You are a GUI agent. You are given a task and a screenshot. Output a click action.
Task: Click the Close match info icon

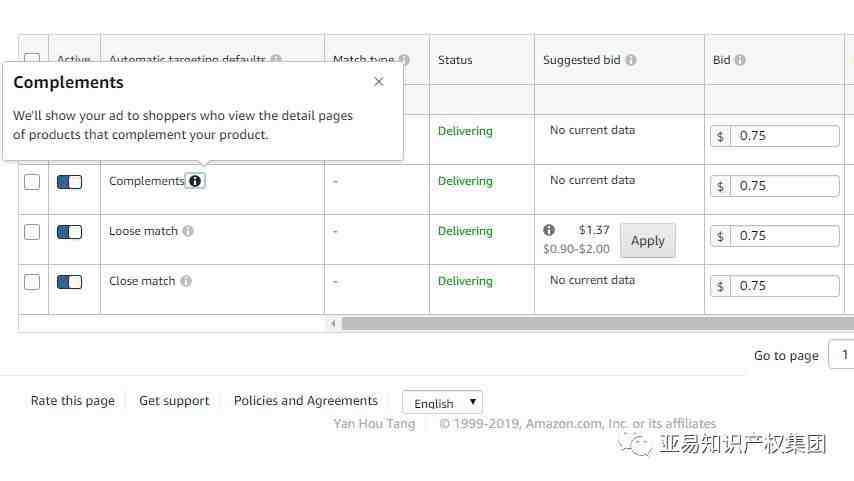click(186, 281)
